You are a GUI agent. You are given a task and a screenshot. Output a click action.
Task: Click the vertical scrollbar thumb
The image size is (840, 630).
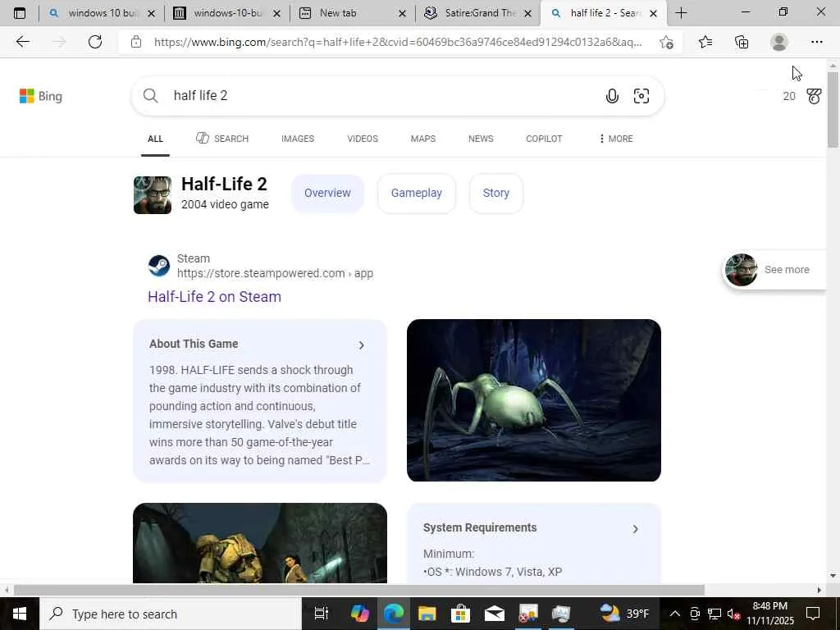[833, 109]
